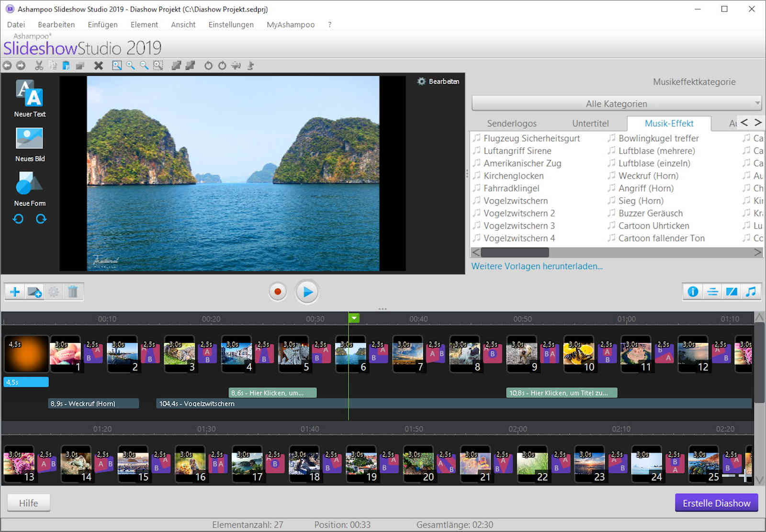
Task: Open the Einfügen menu
Action: click(102, 24)
